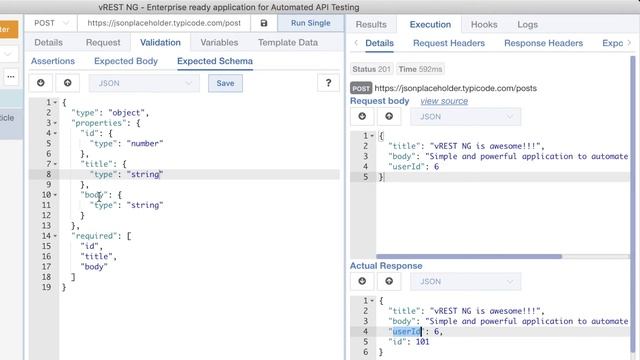Click the orange button at top-left

click(9, 29)
